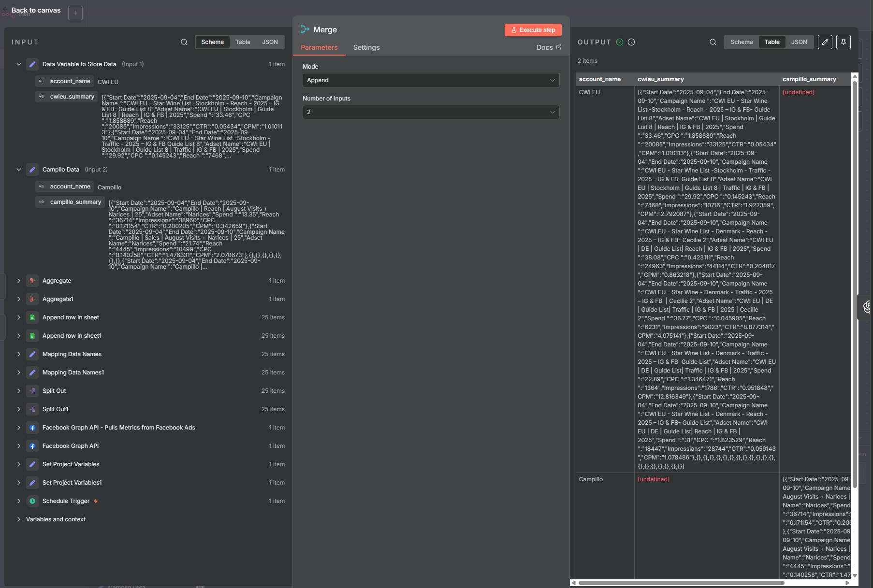Image resolution: width=873 pixels, height=588 pixels.
Task: Switch output view to Schema
Action: [x=742, y=42]
